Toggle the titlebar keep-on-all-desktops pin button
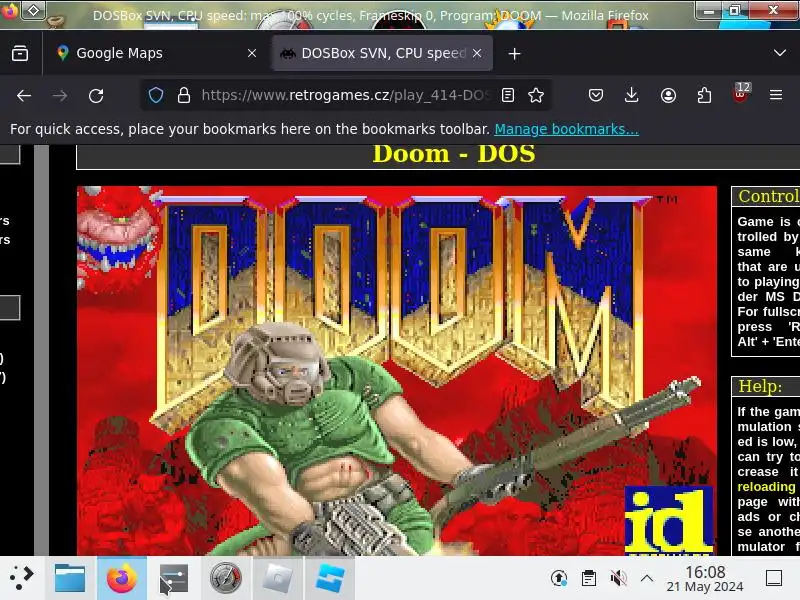 click(33, 10)
